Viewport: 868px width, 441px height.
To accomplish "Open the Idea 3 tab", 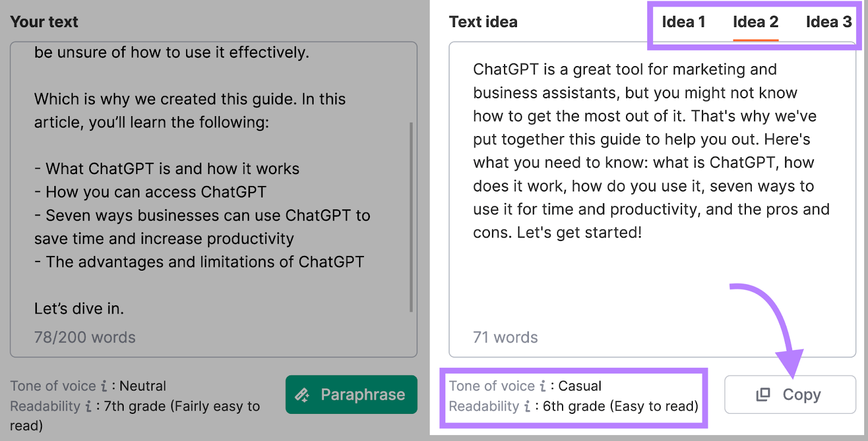I will (828, 22).
